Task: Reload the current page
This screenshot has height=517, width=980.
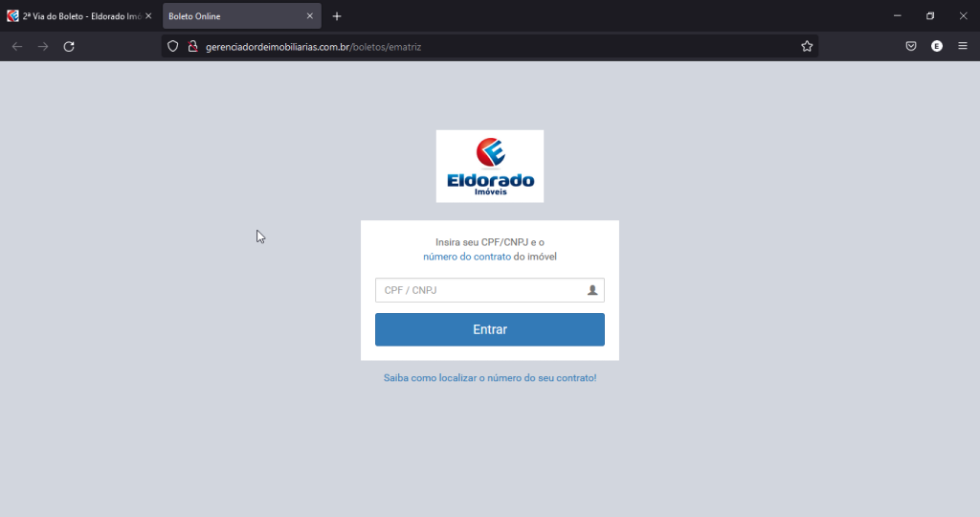Action: 69,46
